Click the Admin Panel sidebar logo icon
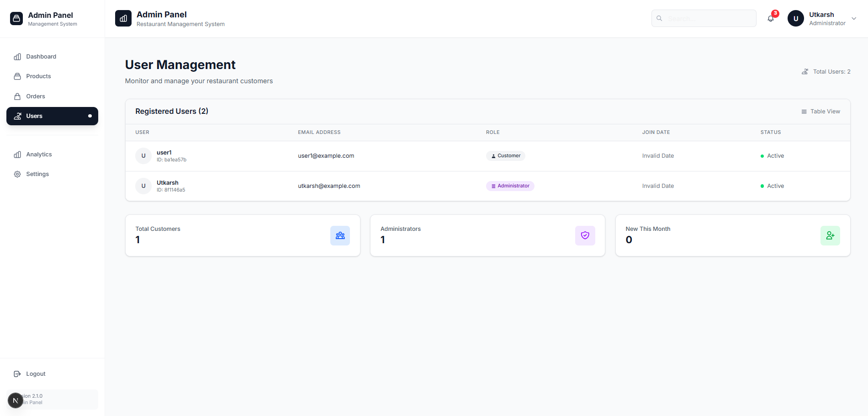The height and width of the screenshot is (416, 868). coord(16,19)
